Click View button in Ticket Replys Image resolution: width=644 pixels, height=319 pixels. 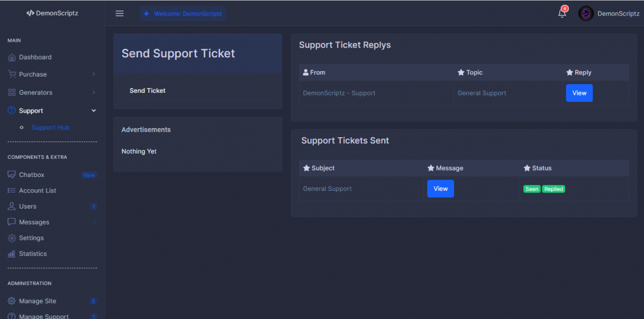(x=579, y=93)
